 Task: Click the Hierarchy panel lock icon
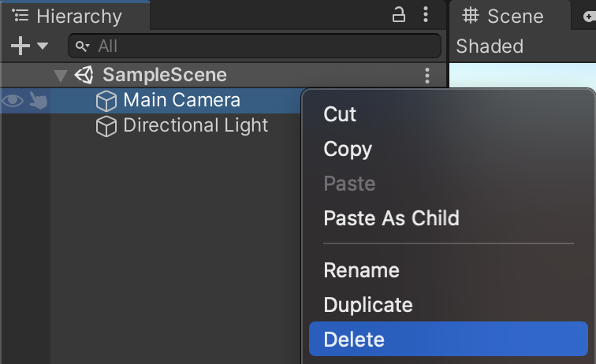[x=399, y=15]
